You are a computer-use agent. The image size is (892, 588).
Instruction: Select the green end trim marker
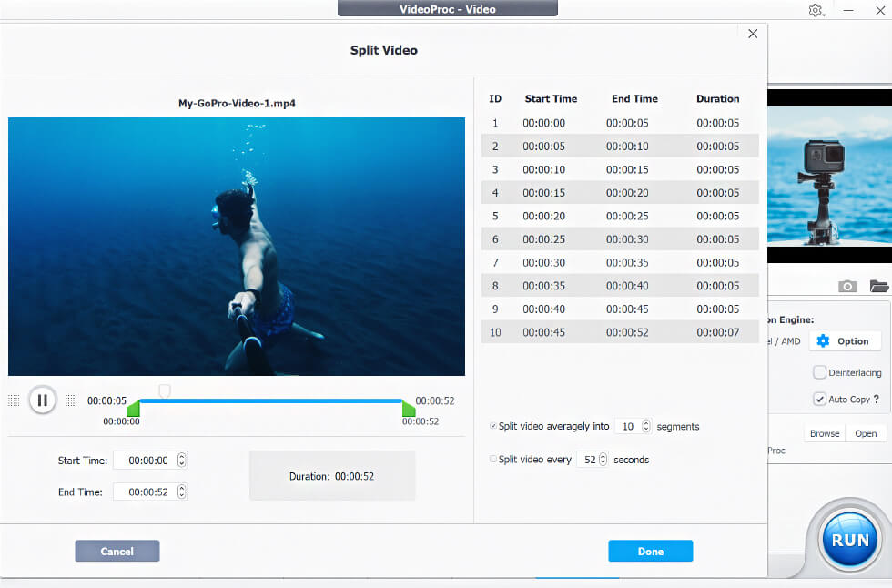(409, 409)
